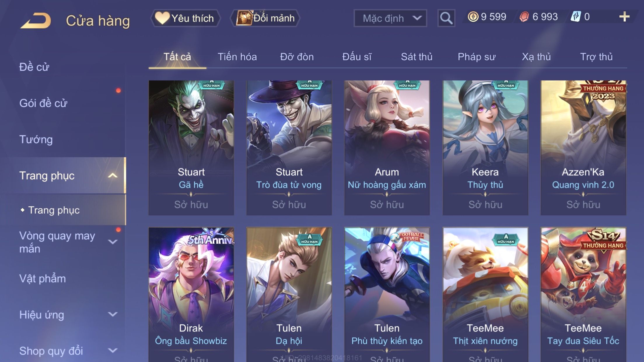Switch to the Pháp sư tab
The width and height of the screenshot is (644, 362).
pyautogui.click(x=477, y=57)
